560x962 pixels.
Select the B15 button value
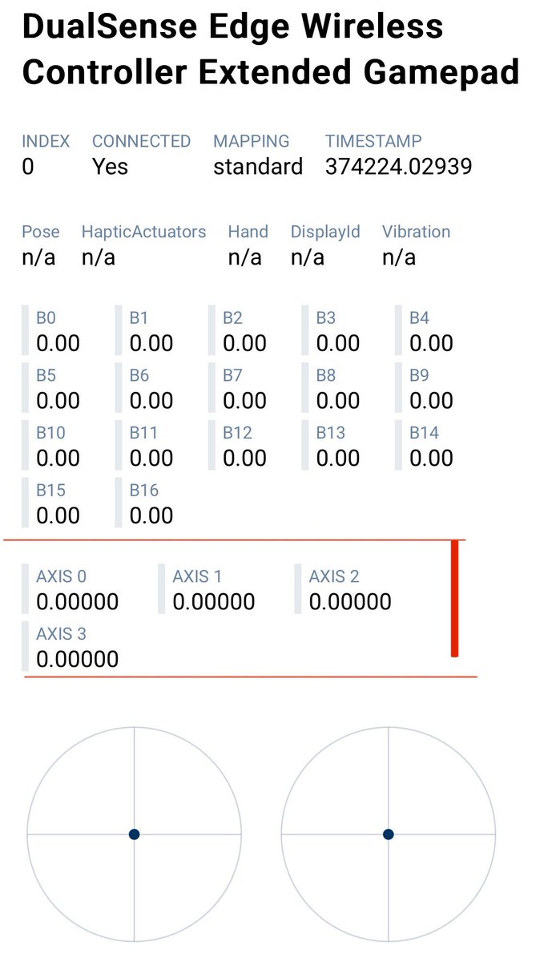tap(58, 516)
